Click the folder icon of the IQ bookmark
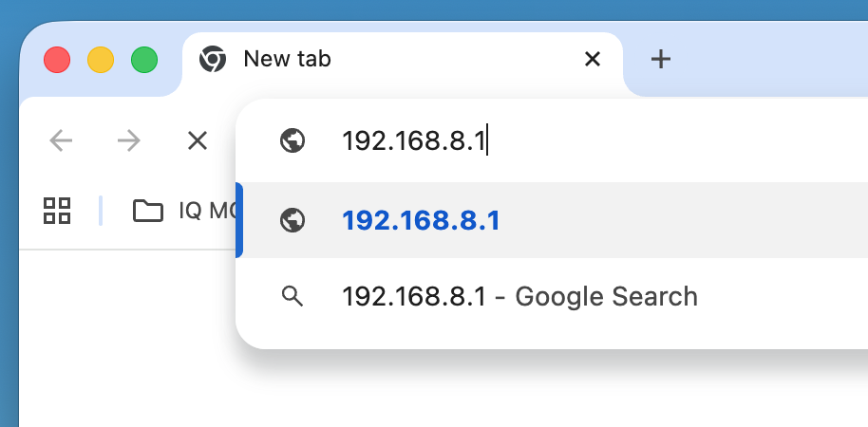The height and width of the screenshot is (427, 868). 147,211
